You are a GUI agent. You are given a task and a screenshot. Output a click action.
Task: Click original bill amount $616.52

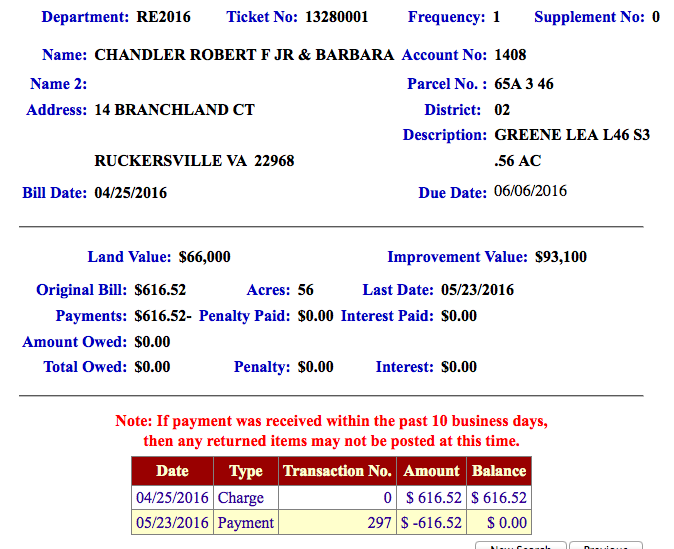click(160, 290)
